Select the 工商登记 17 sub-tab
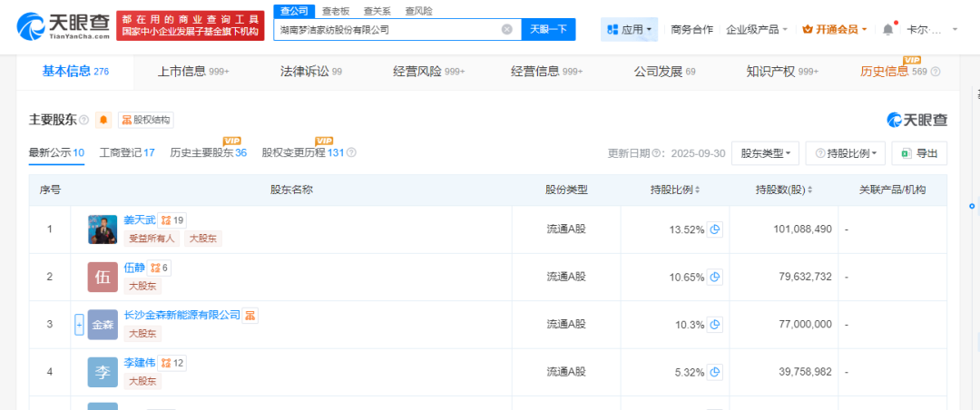Screen dimensions: 980x410 tap(127, 152)
